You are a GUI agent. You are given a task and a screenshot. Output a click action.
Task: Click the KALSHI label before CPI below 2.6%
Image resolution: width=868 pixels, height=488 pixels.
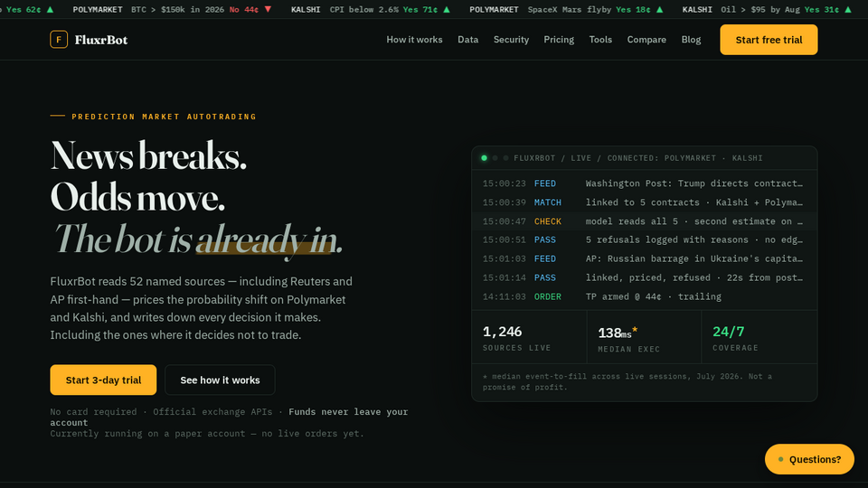(306, 9)
